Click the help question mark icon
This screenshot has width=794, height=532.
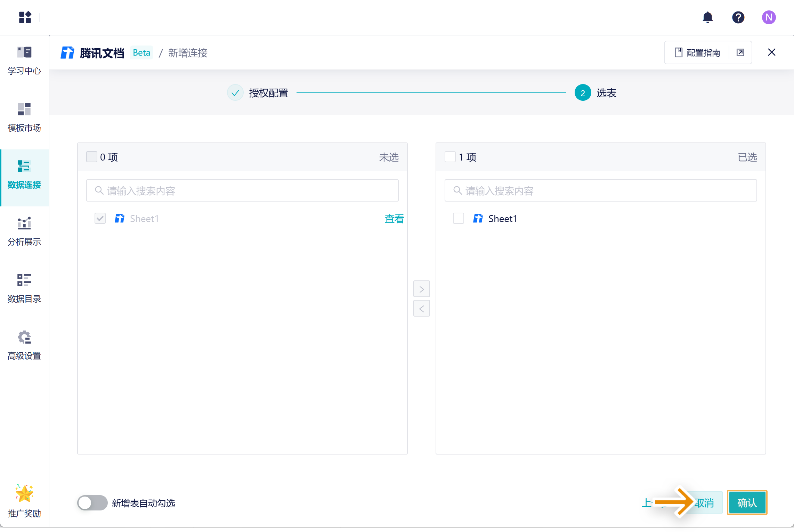[738, 17]
